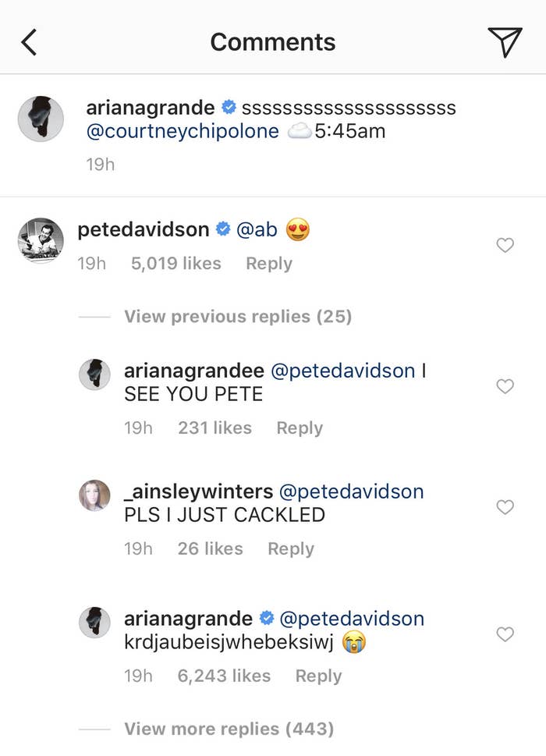The height and width of the screenshot is (756, 546).
Task: Open the share arrow in top right
Action: (506, 41)
